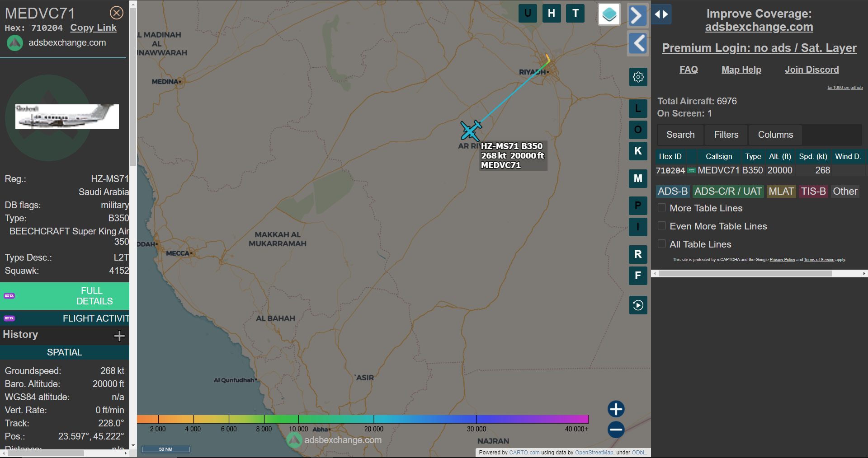Expand the History section plus icon

[x=119, y=336]
